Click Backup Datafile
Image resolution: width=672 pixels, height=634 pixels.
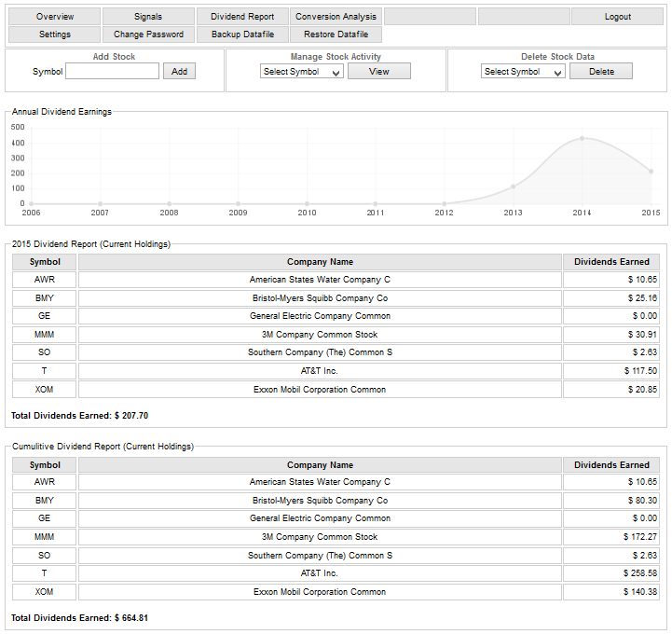point(242,34)
